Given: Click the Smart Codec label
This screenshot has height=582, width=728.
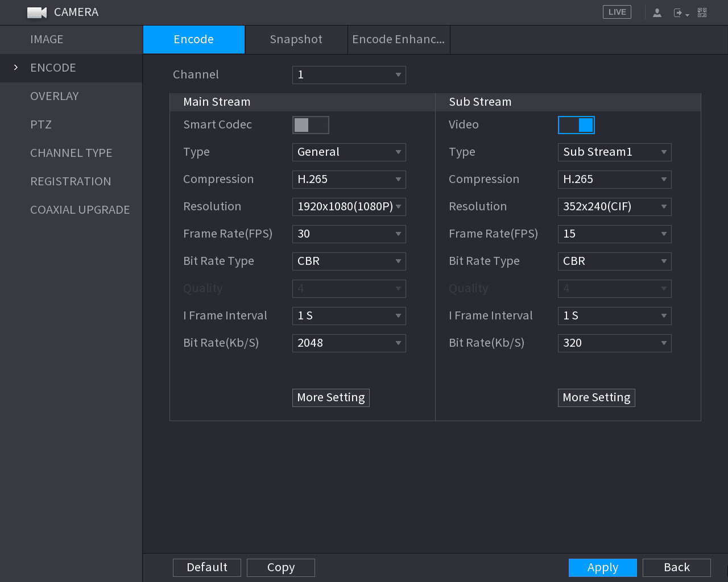Looking at the screenshot, I should pos(217,125).
